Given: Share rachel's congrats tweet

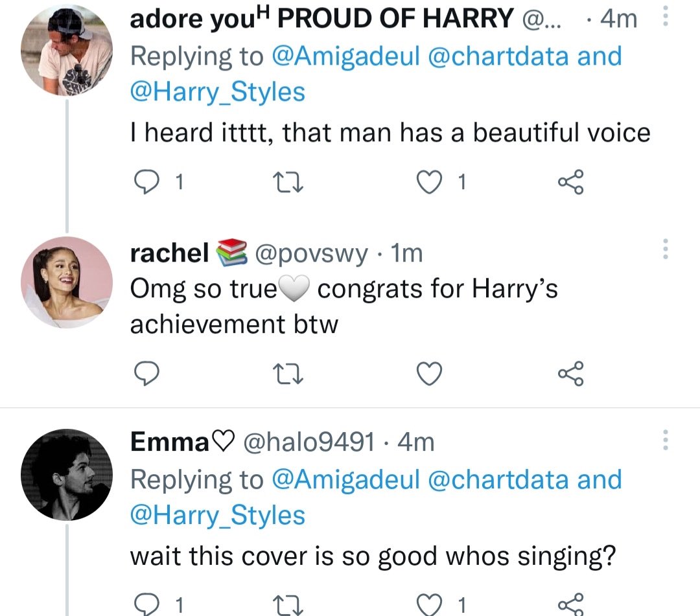Looking at the screenshot, I should pos(570,373).
